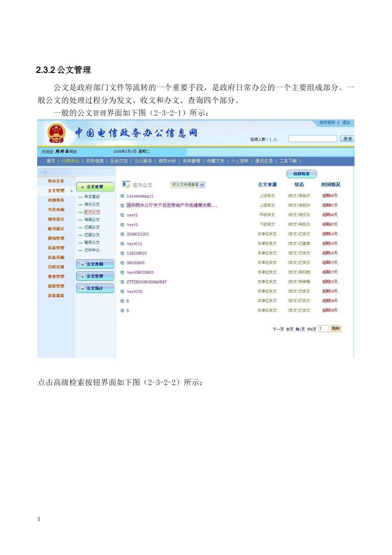Open 互动交流 menu item
The height and width of the screenshot is (555, 392).
[x=119, y=161]
